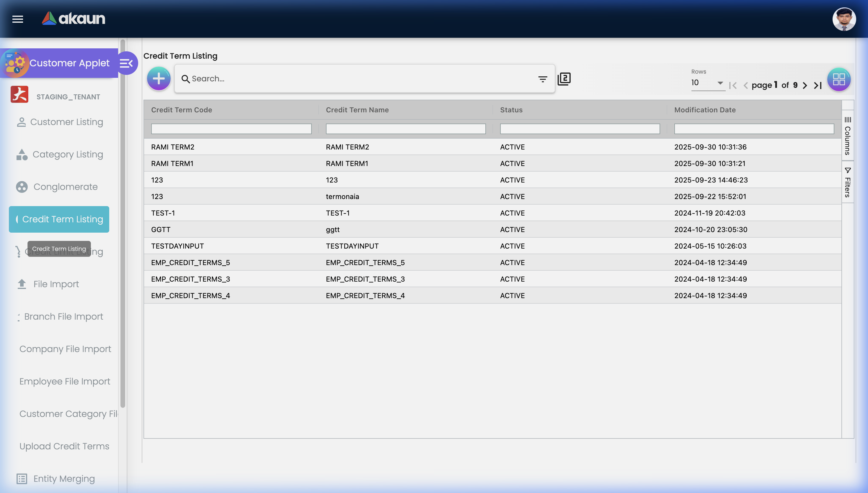The height and width of the screenshot is (493, 868).
Task: Open the Rows per page dropdown
Action: point(707,83)
